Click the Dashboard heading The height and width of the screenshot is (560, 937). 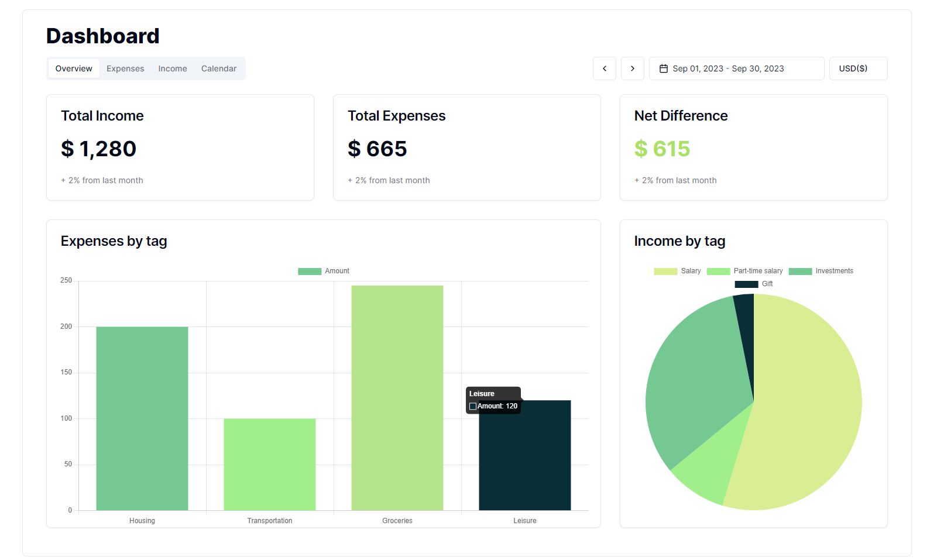[x=103, y=36]
